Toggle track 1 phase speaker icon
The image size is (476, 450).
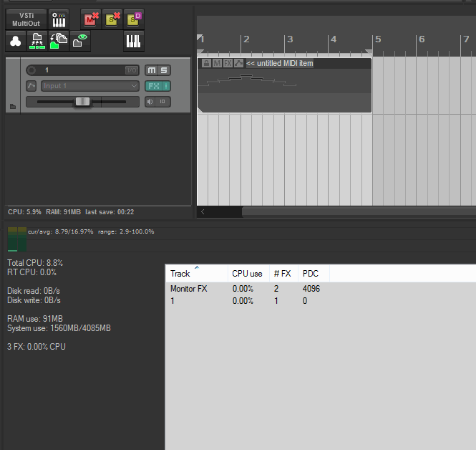(150, 102)
